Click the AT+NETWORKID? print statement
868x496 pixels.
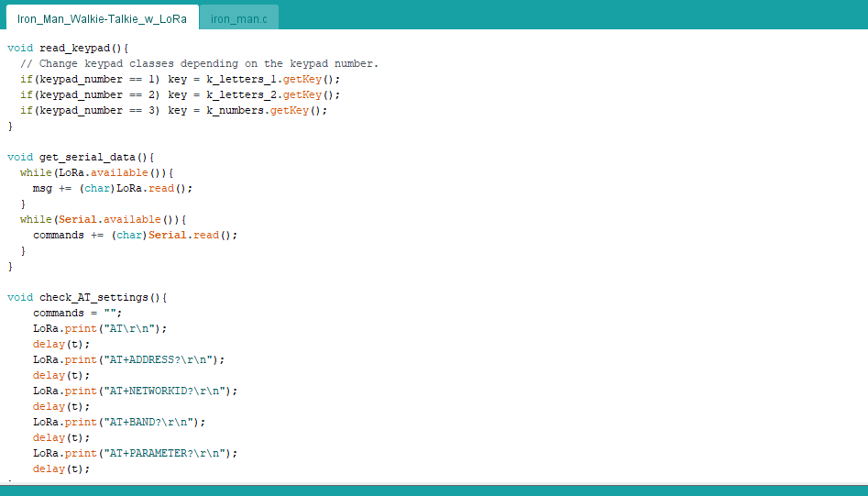[135, 391]
